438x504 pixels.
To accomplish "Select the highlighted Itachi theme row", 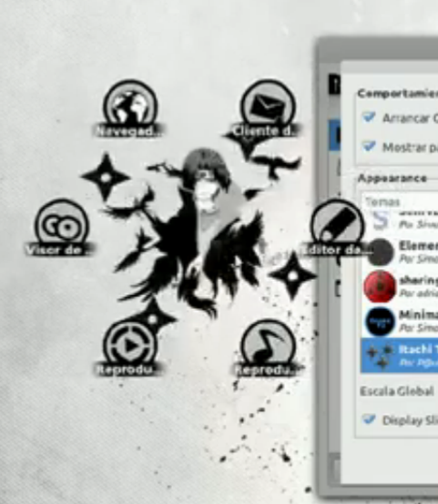I will (400, 355).
